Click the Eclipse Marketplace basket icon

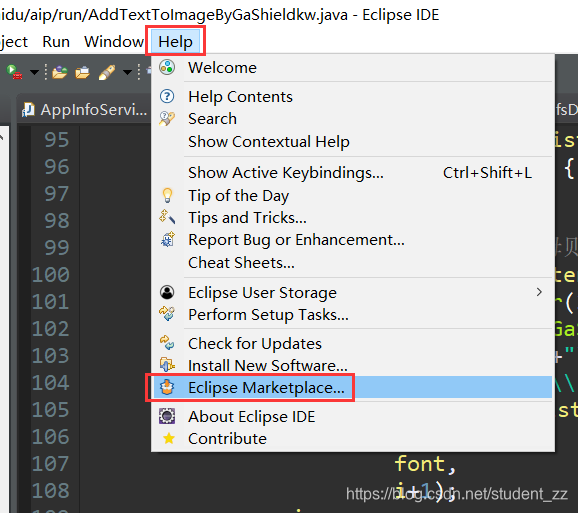[167, 387]
